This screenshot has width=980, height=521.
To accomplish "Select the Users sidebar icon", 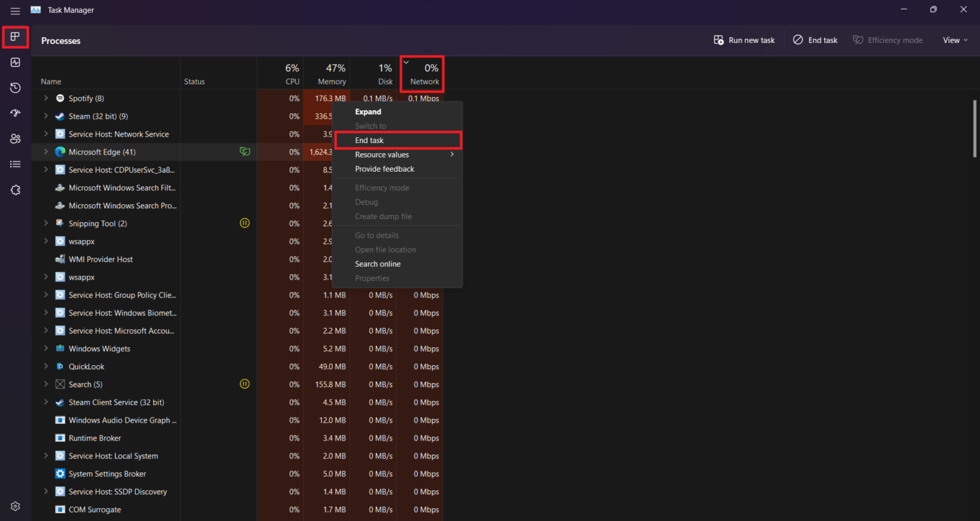I will [x=15, y=139].
